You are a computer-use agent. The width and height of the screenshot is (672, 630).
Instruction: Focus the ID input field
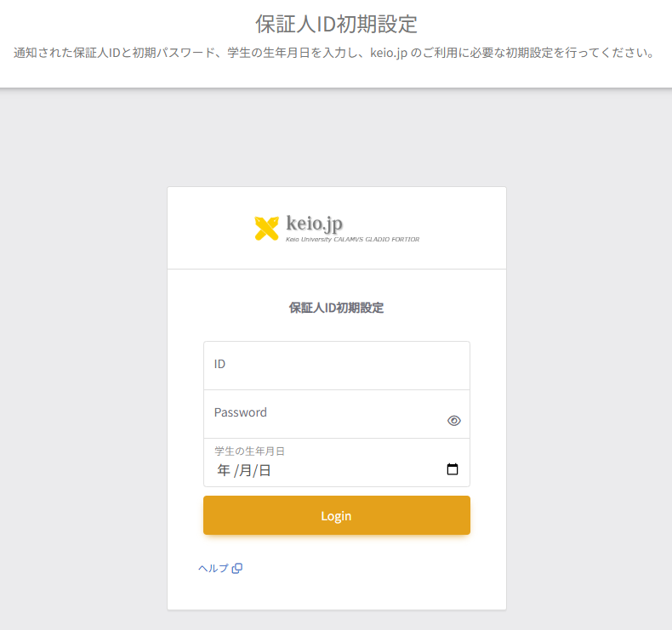click(336, 366)
